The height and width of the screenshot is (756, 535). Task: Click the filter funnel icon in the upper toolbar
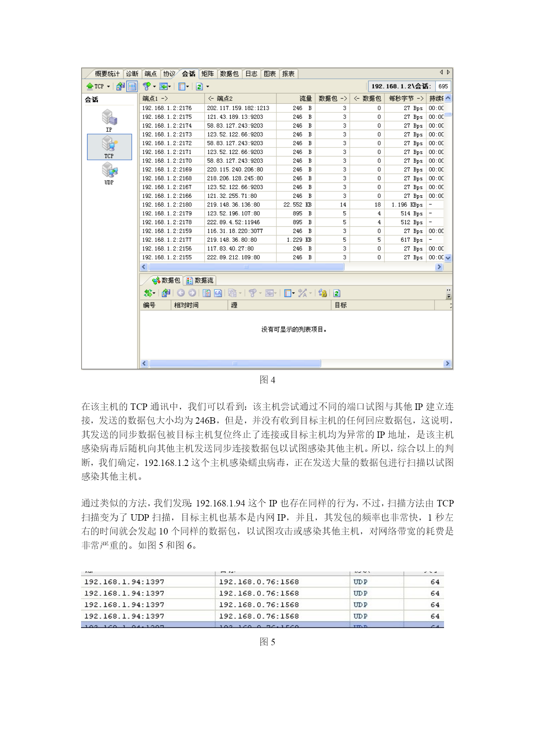click(x=147, y=86)
